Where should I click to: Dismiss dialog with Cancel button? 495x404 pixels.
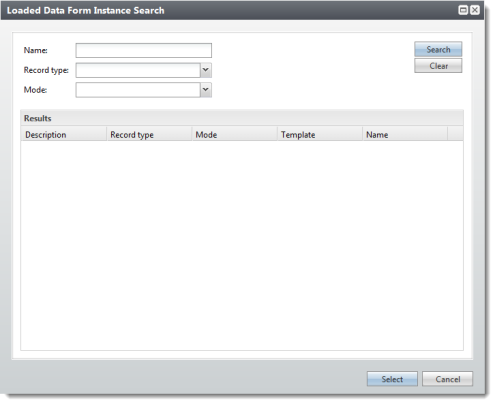tap(447, 379)
